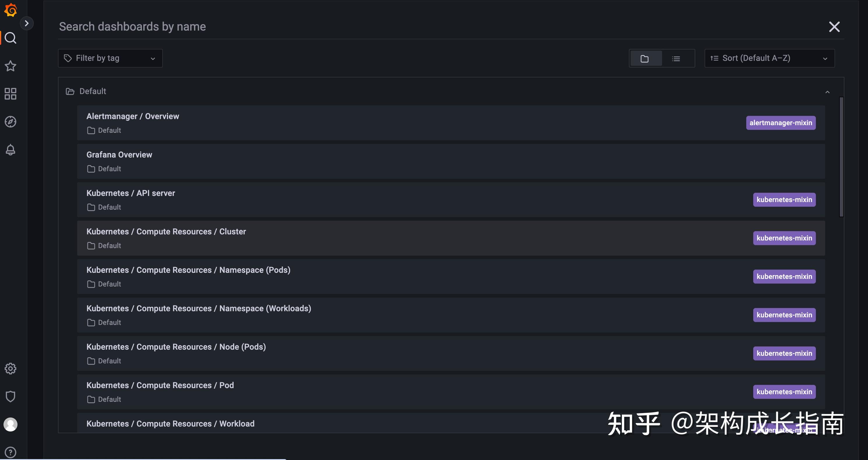
Task: Open the Filter by tag dropdown
Action: 110,58
